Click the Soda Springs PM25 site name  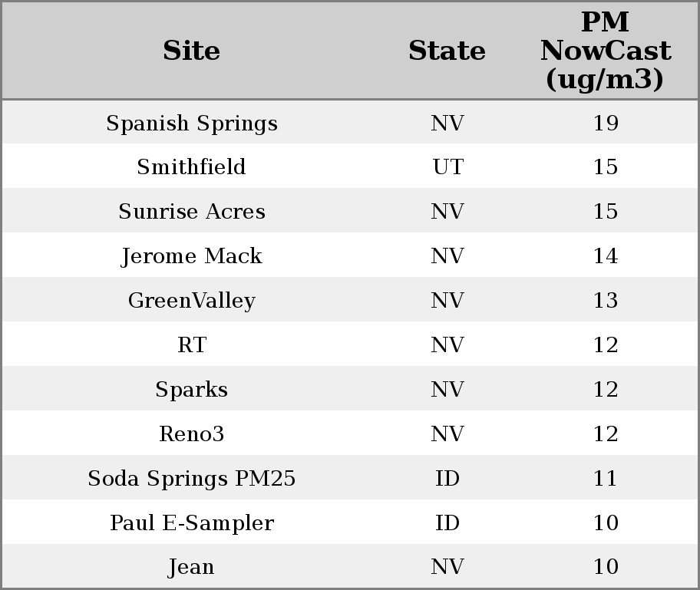[192, 479]
